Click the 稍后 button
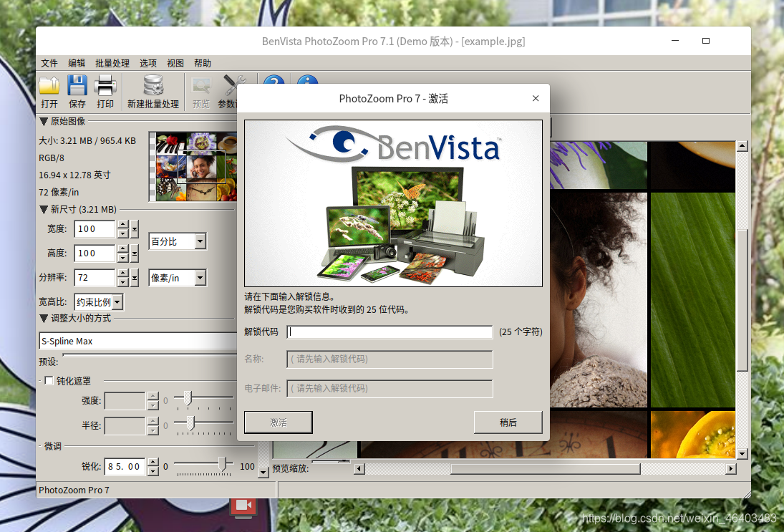784x532 pixels. [x=508, y=422]
